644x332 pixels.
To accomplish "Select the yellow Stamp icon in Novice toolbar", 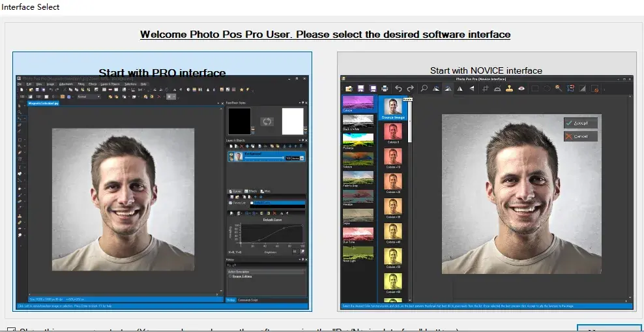I will [509, 88].
